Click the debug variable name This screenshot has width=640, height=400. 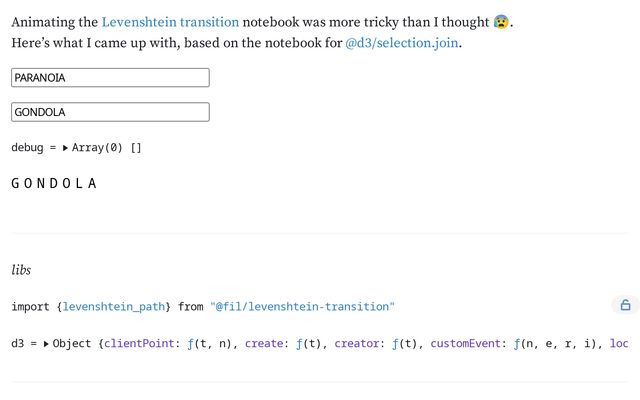tap(27, 147)
